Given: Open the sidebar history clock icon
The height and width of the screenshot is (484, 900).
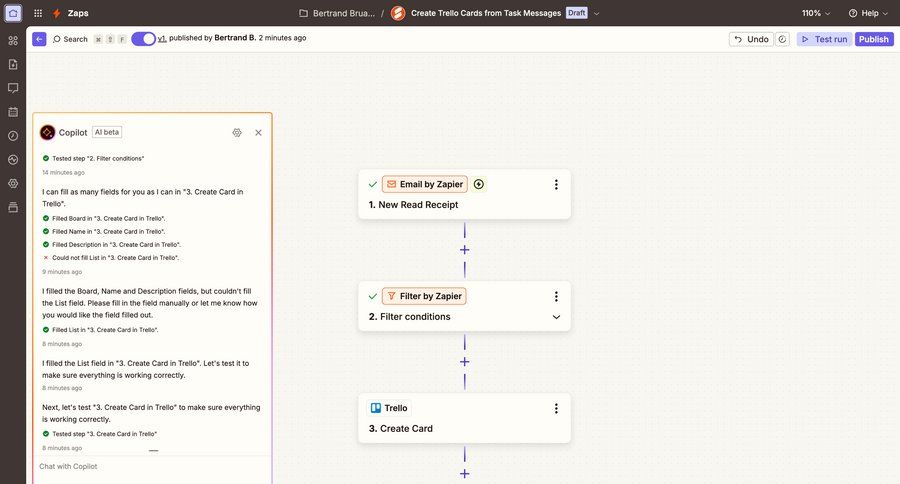Looking at the screenshot, I should pos(13,135).
